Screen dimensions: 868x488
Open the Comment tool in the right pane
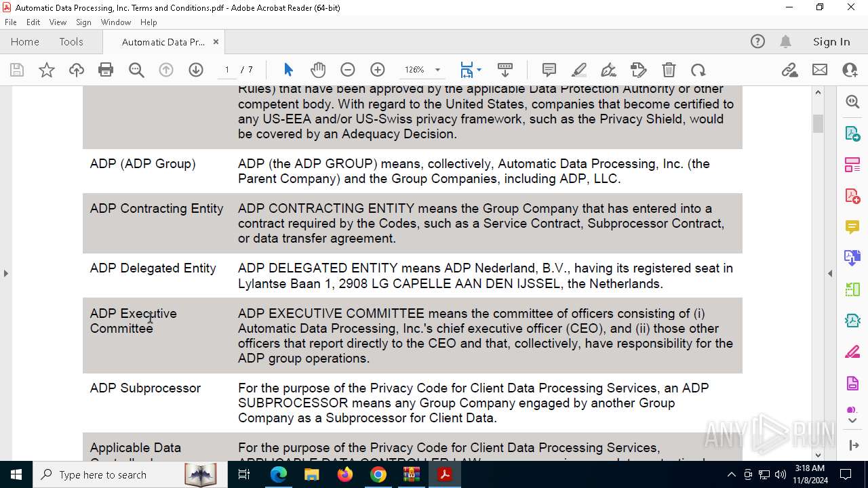coord(852,226)
